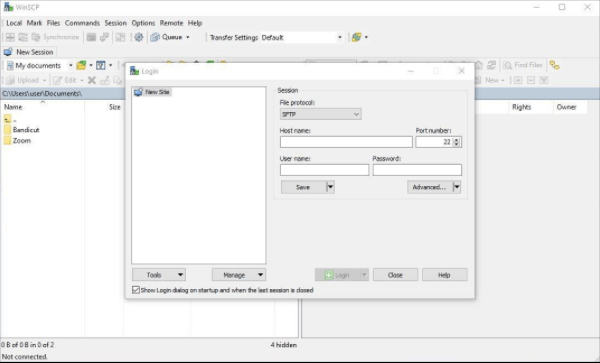Click the Size column header in local panel

click(x=104, y=107)
